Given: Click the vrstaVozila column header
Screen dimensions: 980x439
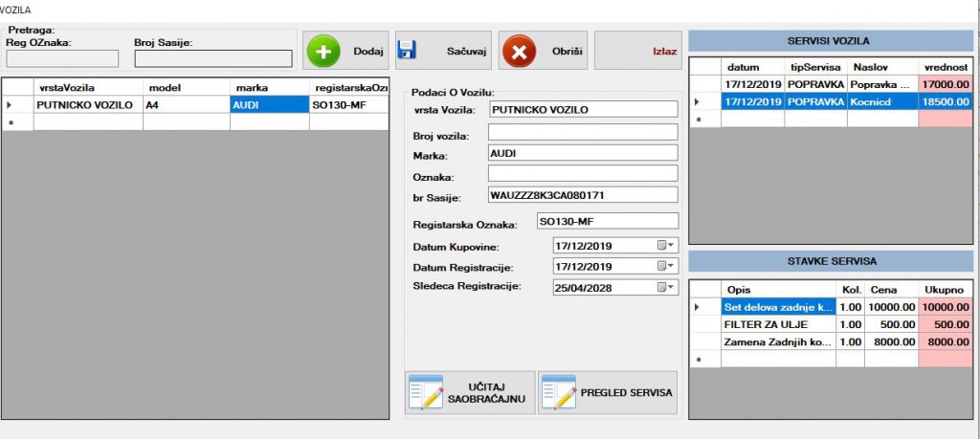Looking at the screenshot, I should (x=87, y=87).
